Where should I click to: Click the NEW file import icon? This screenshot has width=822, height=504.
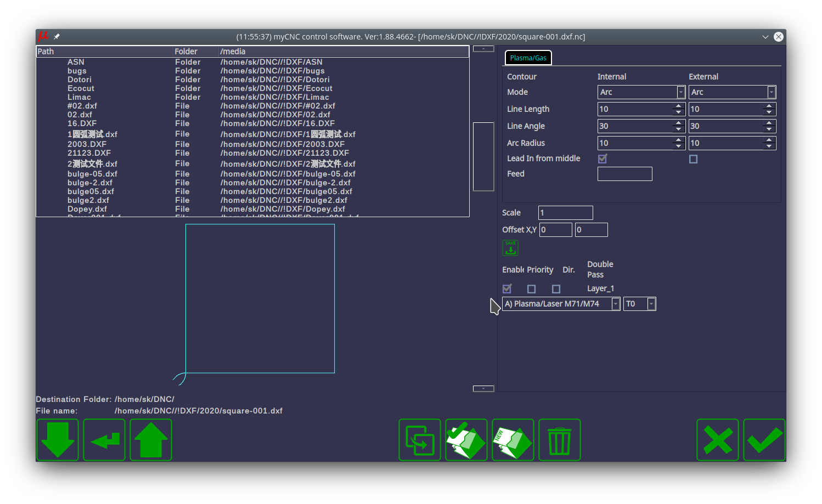pyautogui.click(x=513, y=440)
